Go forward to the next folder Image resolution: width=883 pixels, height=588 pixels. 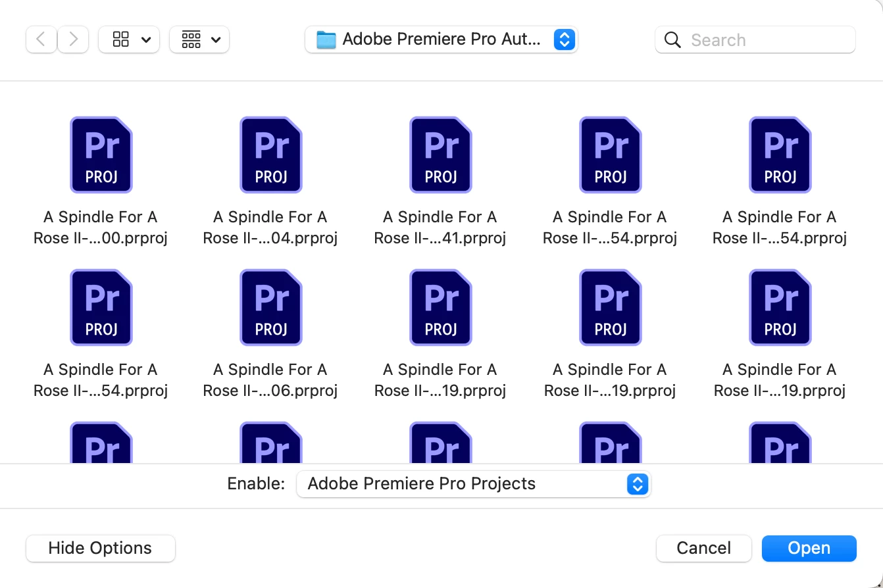[x=74, y=39]
